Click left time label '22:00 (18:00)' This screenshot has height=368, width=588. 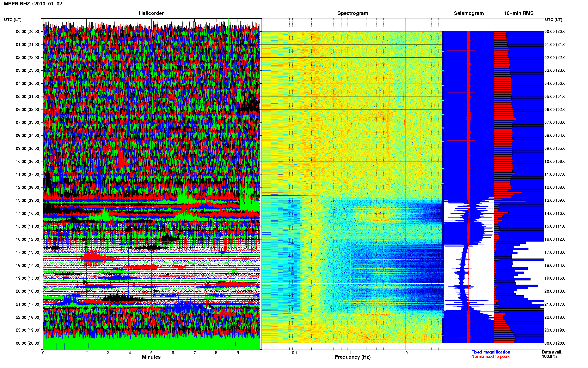[28, 317]
